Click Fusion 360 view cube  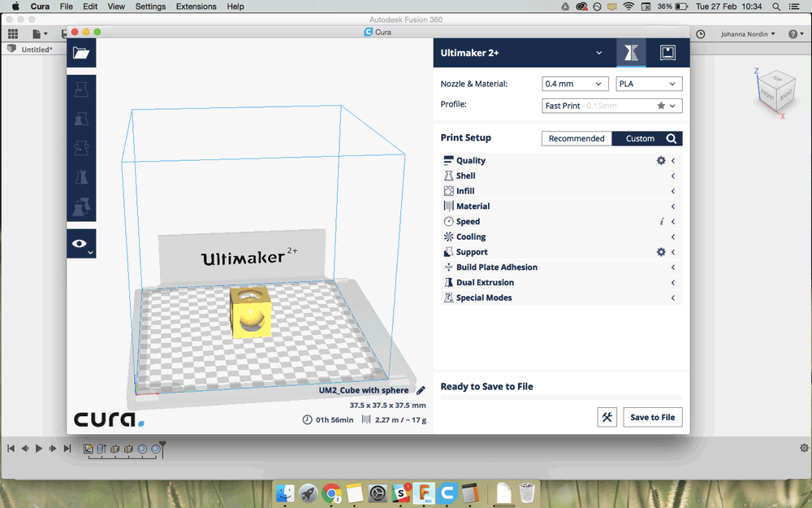[775, 92]
